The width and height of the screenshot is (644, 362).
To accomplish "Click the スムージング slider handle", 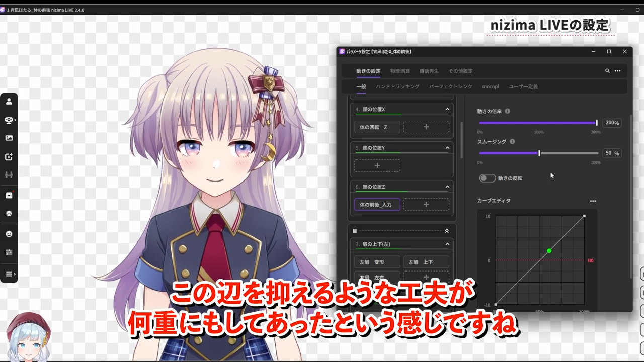I will coord(539,153).
